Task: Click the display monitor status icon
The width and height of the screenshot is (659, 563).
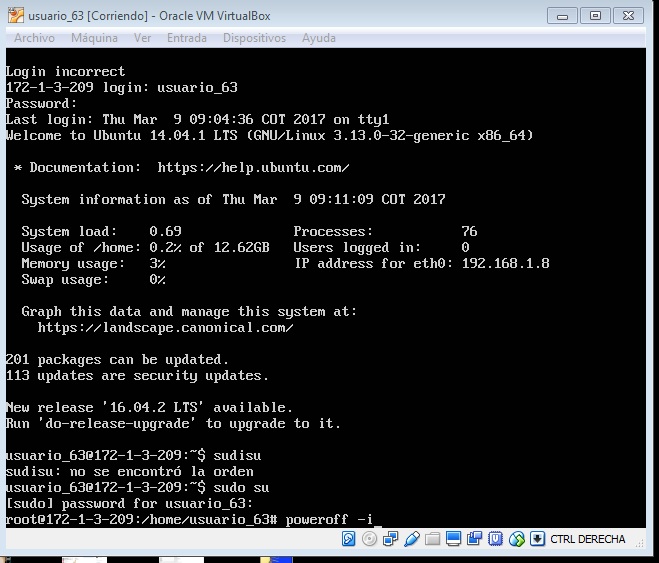Action: coord(453,539)
